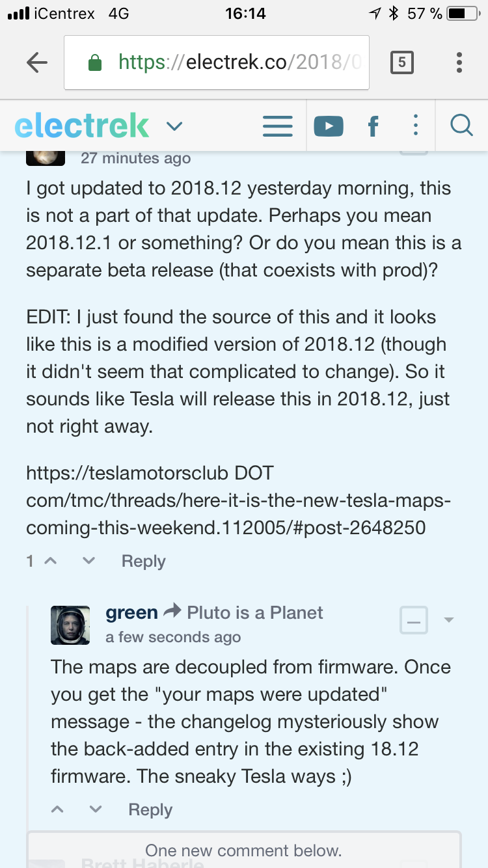The height and width of the screenshot is (868, 488).
Task: Expand the dropdown beside electrek logo
Action: 174,126
